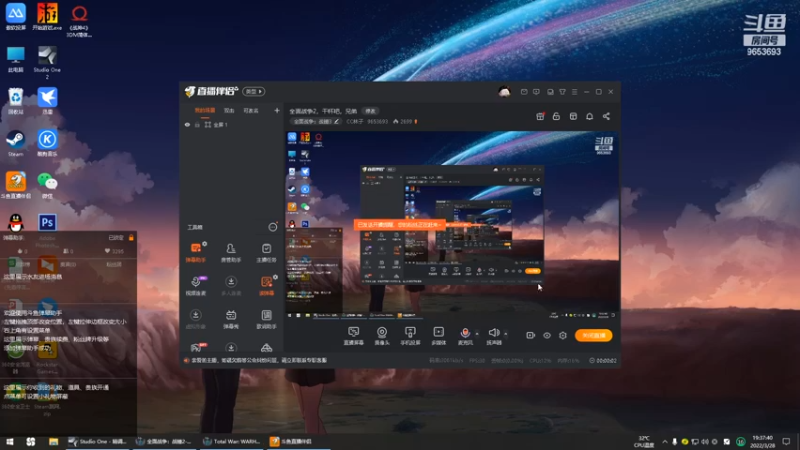
Task: Toggle the 已锁定 lock on danmaku overlay
Action: [131, 237]
